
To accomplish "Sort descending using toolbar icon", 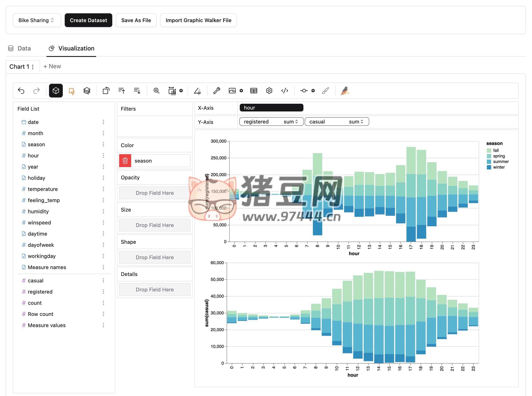I will [x=137, y=91].
